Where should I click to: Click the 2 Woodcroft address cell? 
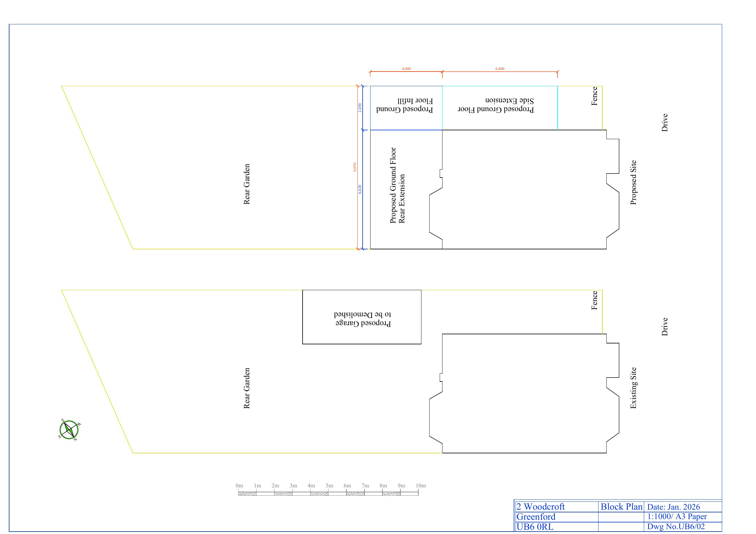pyautogui.click(x=540, y=507)
